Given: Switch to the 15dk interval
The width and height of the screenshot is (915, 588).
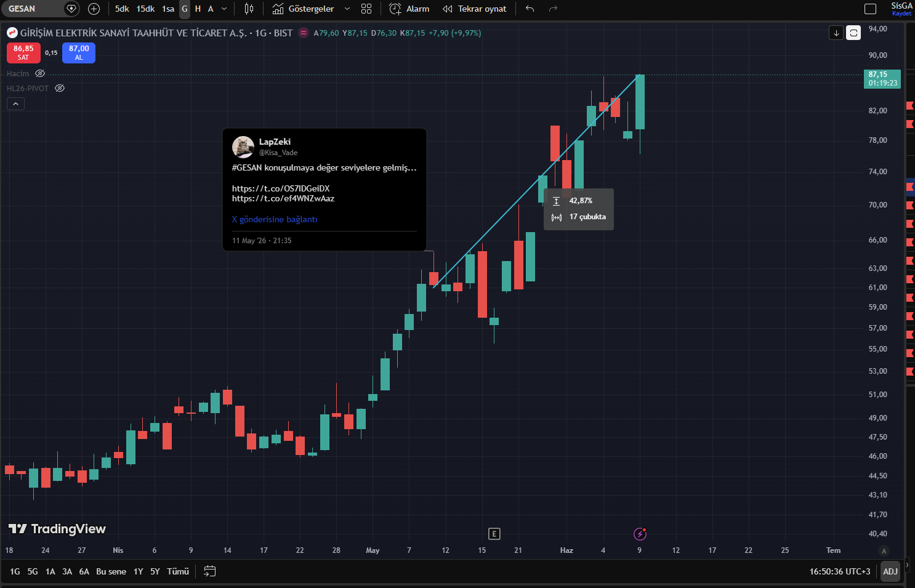Looking at the screenshot, I should tap(145, 9).
